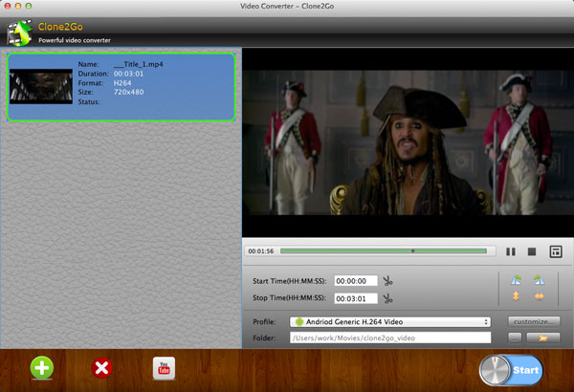
Task: Click the Stop Time field showing 00:03:01
Action: point(356,298)
